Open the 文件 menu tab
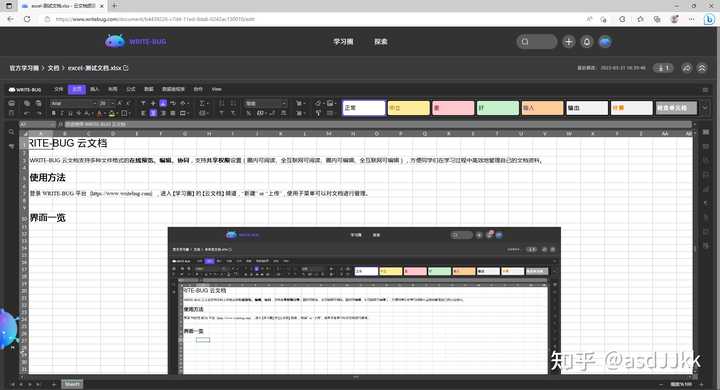720x390 pixels. [59, 89]
